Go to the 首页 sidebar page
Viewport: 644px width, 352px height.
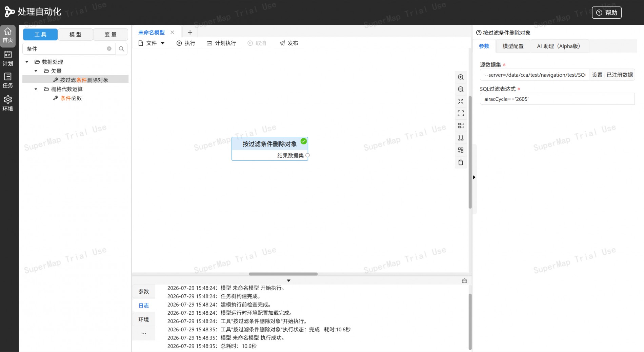pyautogui.click(x=8, y=36)
